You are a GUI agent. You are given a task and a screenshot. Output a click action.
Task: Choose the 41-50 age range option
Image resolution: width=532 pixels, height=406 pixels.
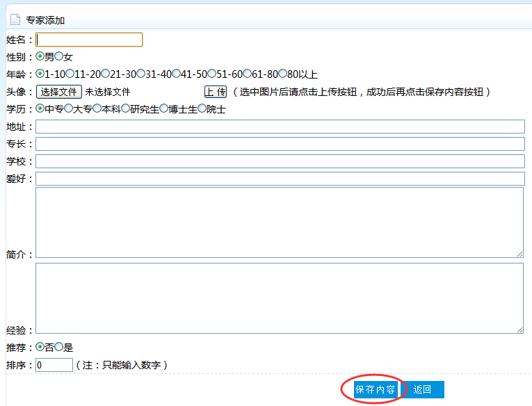(177, 74)
